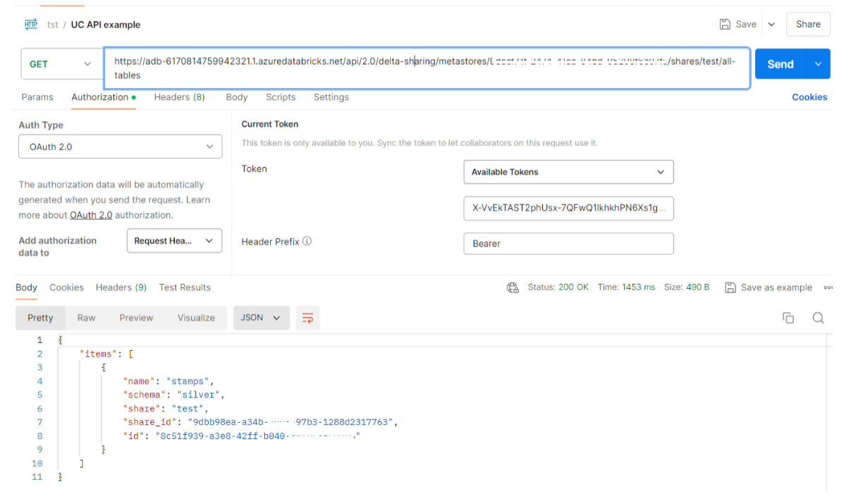Screen dimensions: 868x503
Task: Click the Save disk icon
Action: 725,24
